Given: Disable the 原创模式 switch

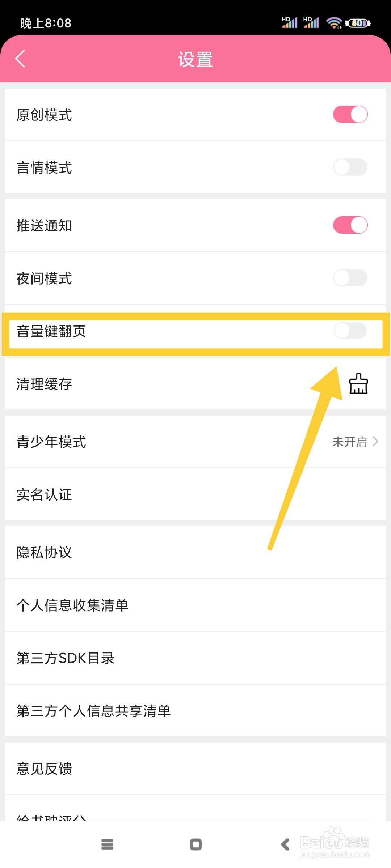Looking at the screenshot, I should (x=350, y=115).
